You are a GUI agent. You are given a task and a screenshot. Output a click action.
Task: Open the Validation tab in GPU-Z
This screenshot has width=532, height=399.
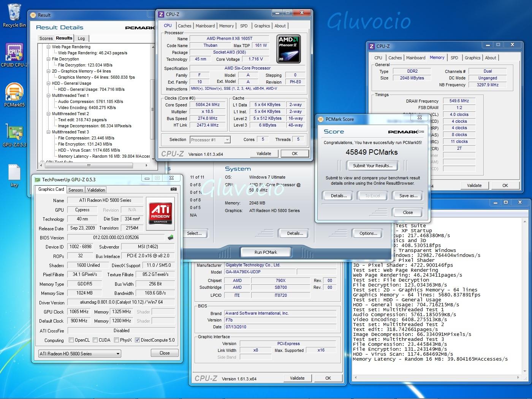96,190
